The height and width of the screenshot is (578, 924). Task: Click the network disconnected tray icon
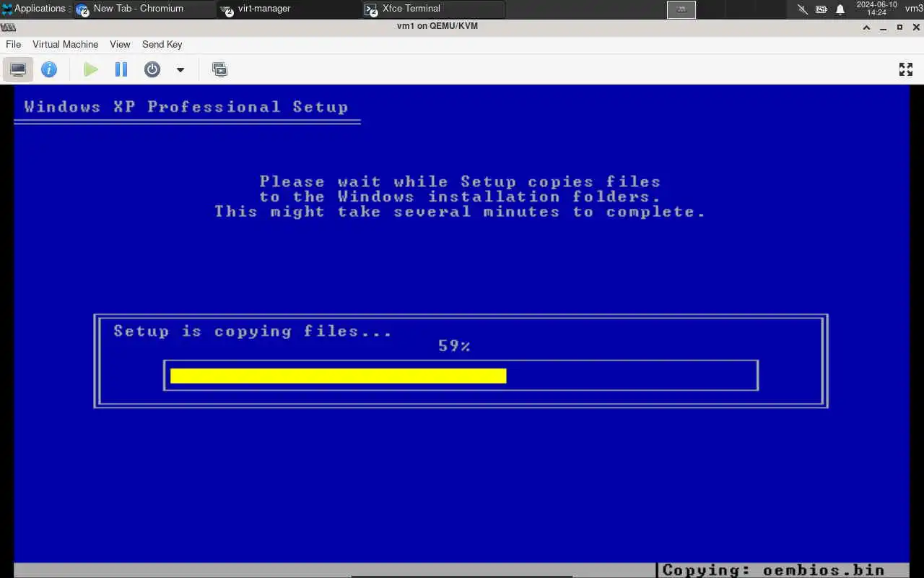click(803, 9)
